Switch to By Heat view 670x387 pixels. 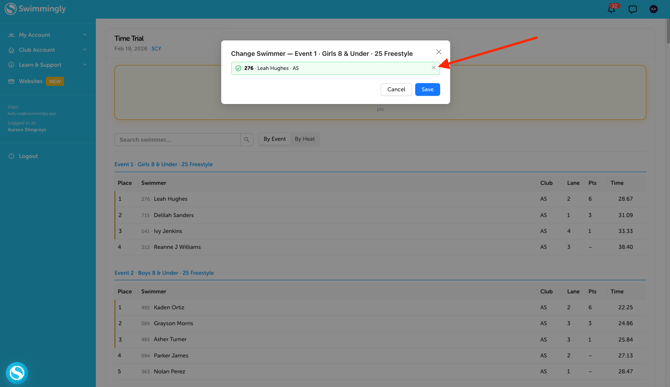(304, 139)
